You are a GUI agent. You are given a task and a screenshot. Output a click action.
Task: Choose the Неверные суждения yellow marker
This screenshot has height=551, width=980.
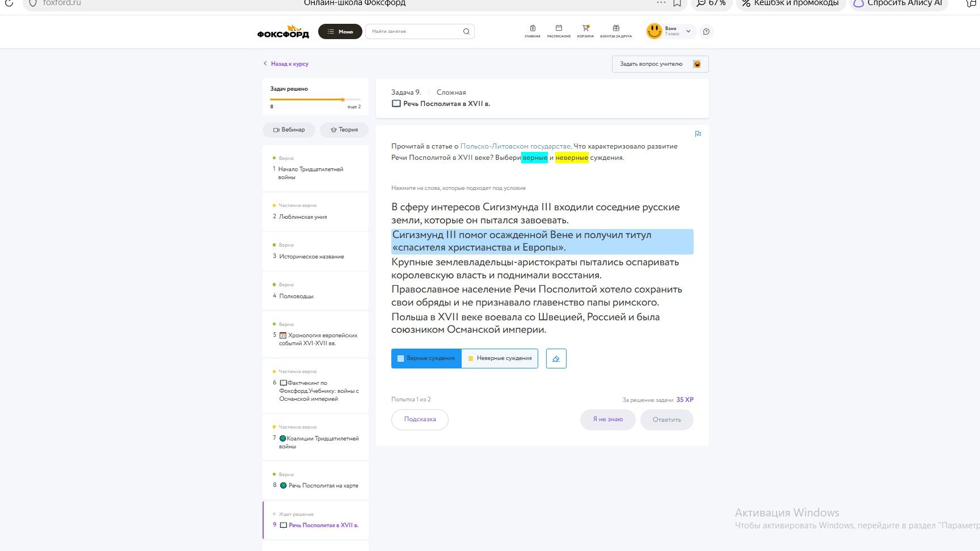click(500, 358)
